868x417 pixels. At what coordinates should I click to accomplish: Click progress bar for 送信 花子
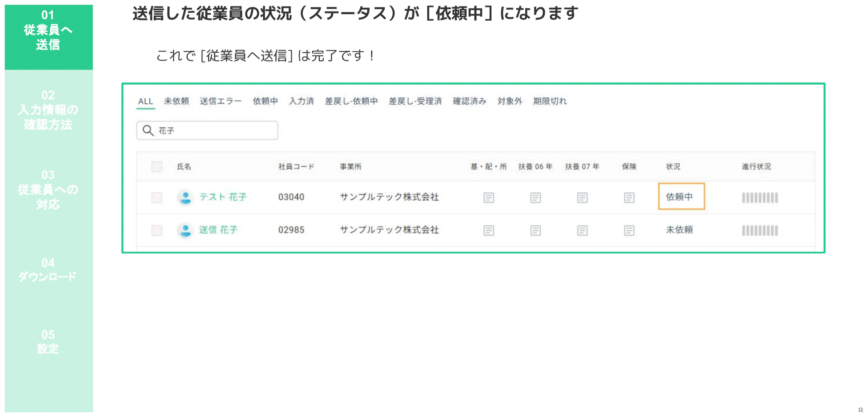(x=760, y=230)
